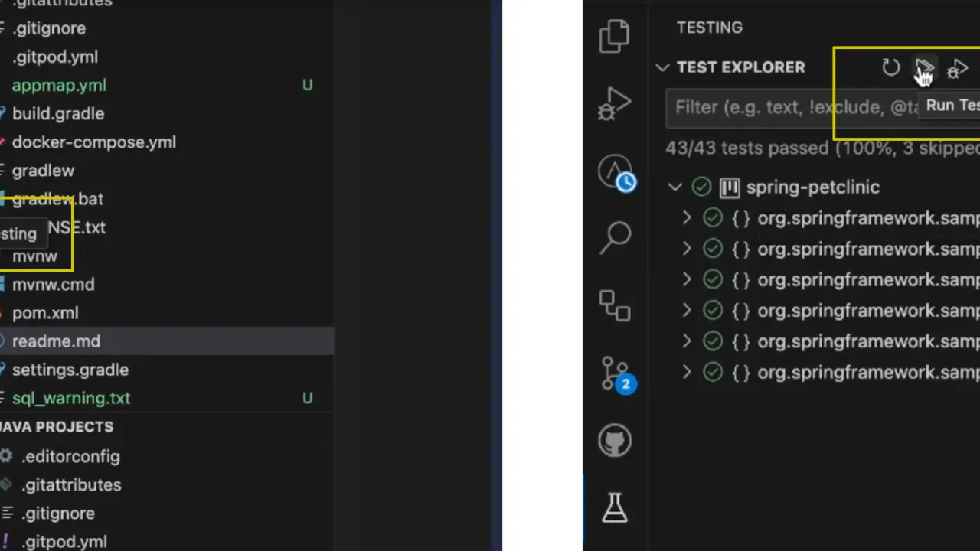Open .gitattributes under JAVA PROJECTS
The width and height of the screenshot is (980, 551).
pyautogui.click(x=71, y=484)
